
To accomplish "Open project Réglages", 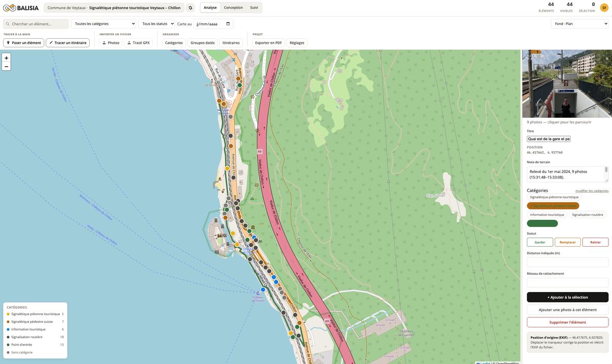I will [297, 43].
